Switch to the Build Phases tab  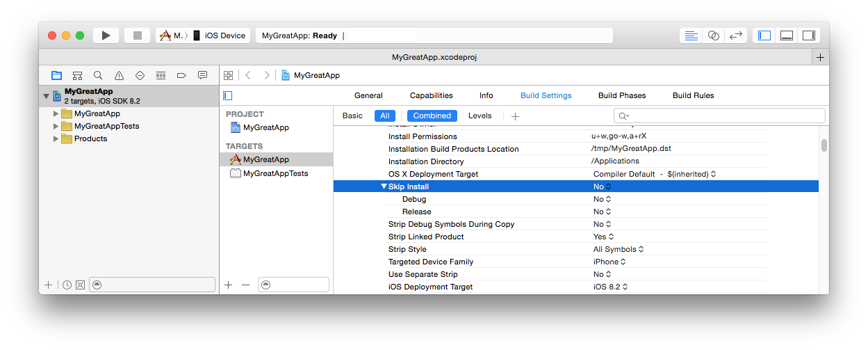point(622,95)
